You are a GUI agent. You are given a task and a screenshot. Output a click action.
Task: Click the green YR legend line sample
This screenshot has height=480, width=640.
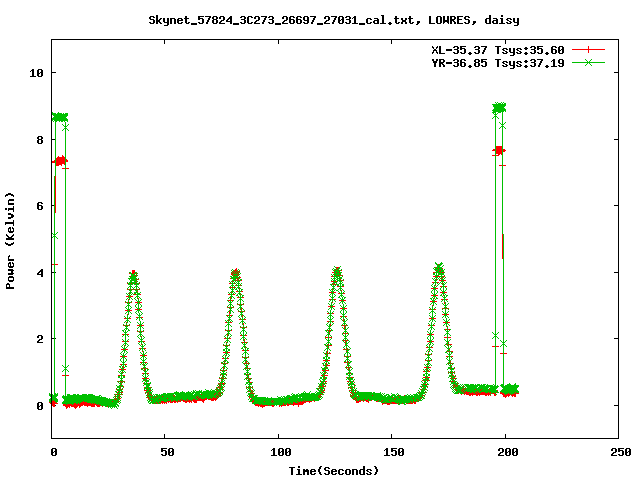pos(588,62)
